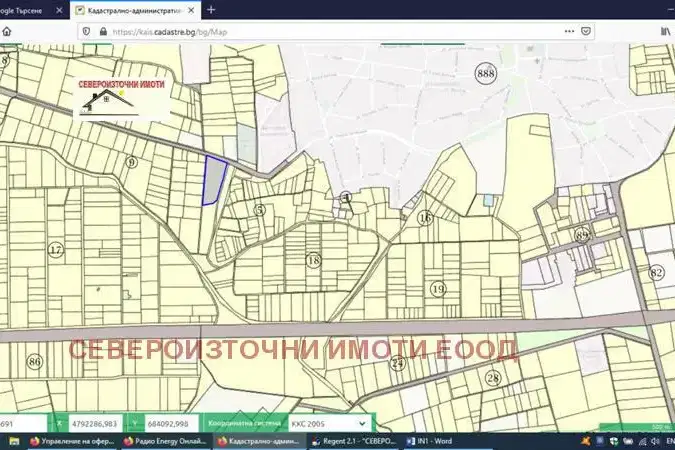Viewport: 675px width, 450px height.
Task: Click cadastral district label 18
Action: click(x=313, y=260)
